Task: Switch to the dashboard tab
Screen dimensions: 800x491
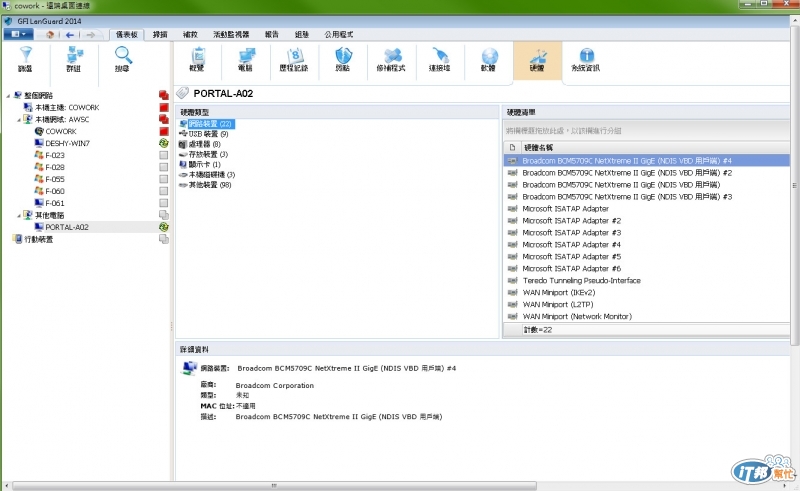Action: (127, 34)
